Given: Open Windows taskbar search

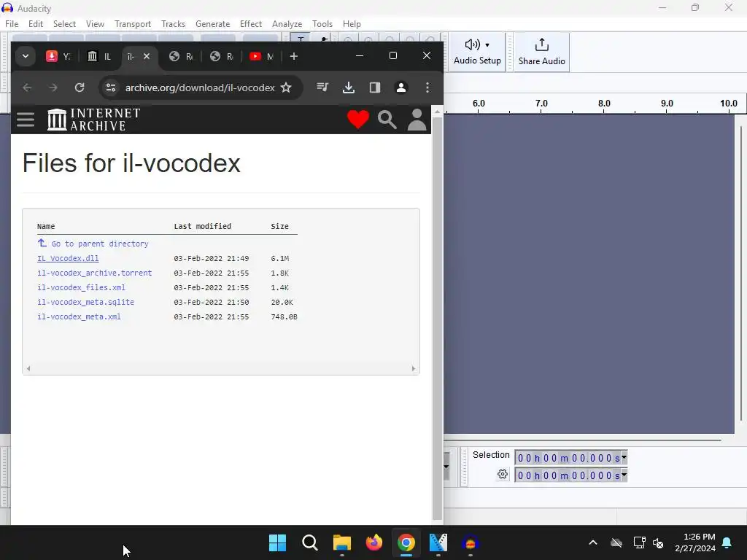Looking at the screenshot, I should (309, 542).
